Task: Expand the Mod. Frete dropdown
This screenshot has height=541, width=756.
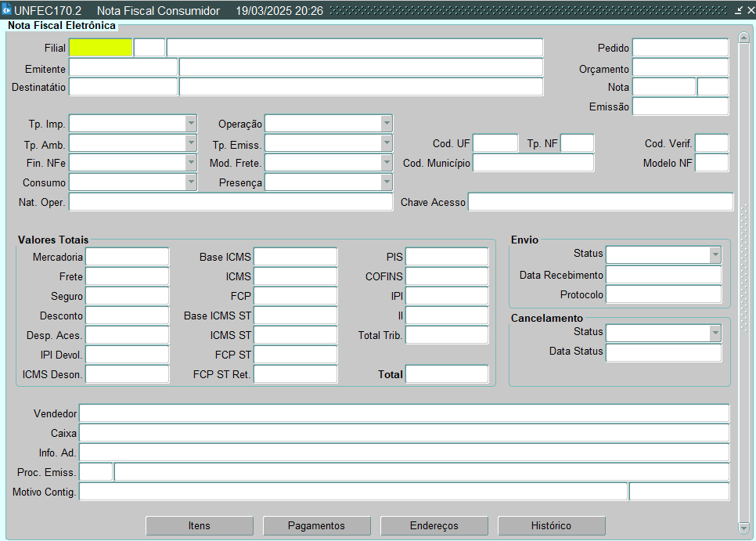Action: click(x=386, y=163)
